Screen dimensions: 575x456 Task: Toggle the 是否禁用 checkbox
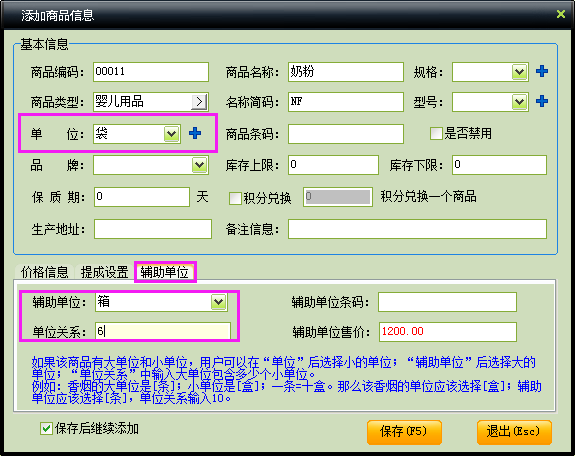[436, 133]
